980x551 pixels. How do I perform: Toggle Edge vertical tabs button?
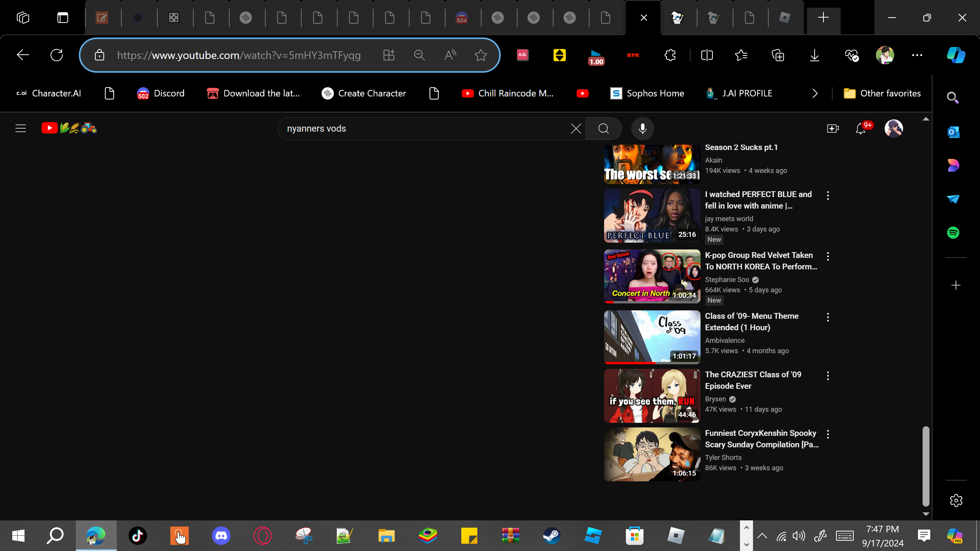tap(63, 18)
